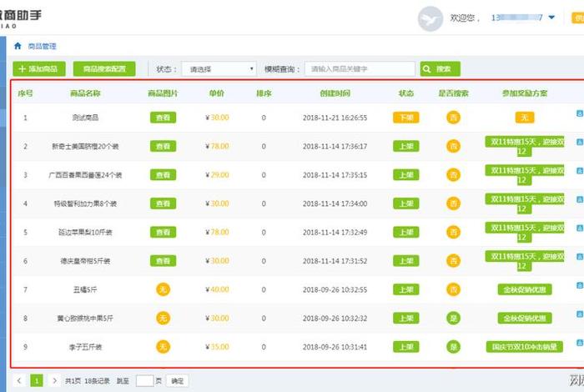Image resolution: width=584 pixels, height=392 pixels.
Task: Click the green 搜索 button
Action: 441,69
